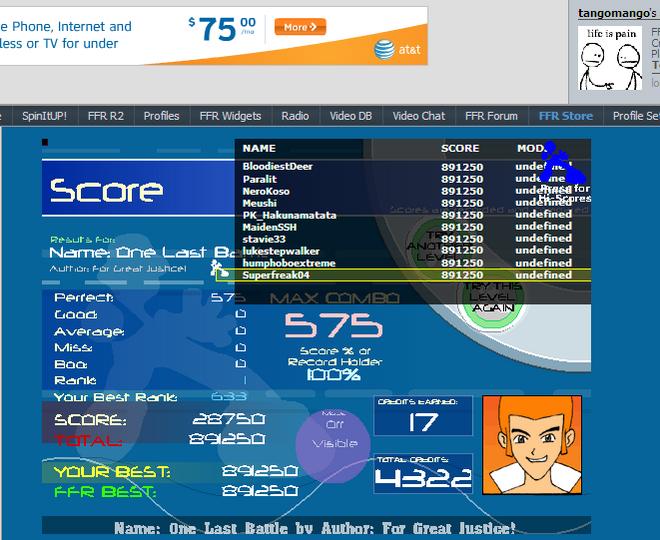Screen dimensions: 660x540
Task: Go to FFR Forum
Action: pyautogui.click(x=491, y=116)
